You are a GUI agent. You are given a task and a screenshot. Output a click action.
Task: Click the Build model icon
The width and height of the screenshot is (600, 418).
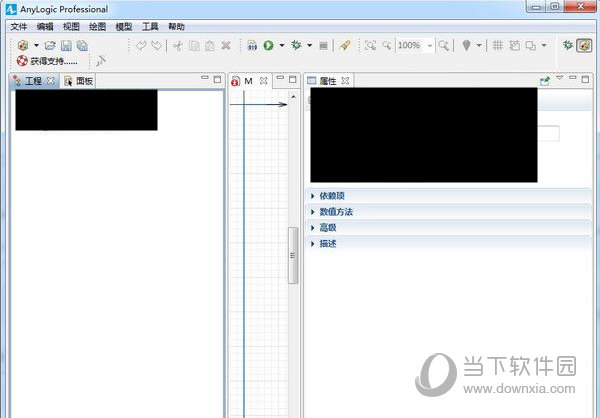tap(252, 46)
